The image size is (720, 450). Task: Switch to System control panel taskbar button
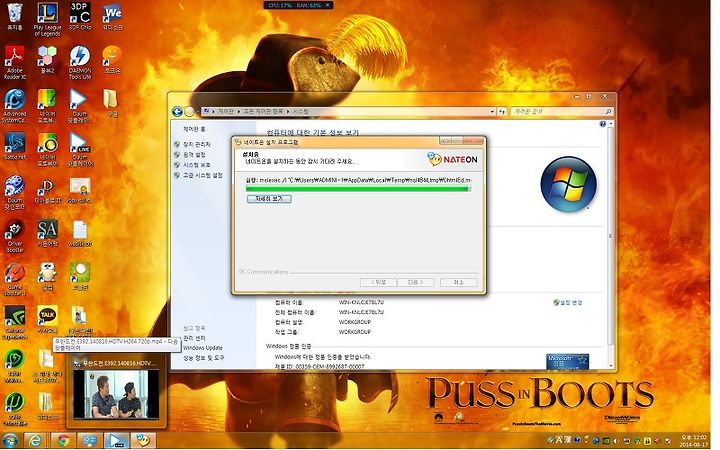point(90,440)
